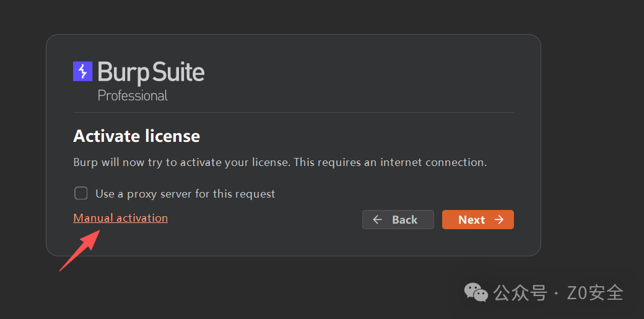This screenshot has width=644, height=319.
Task: Click the right arrow icon beside Next
Action: pos(499,219)
